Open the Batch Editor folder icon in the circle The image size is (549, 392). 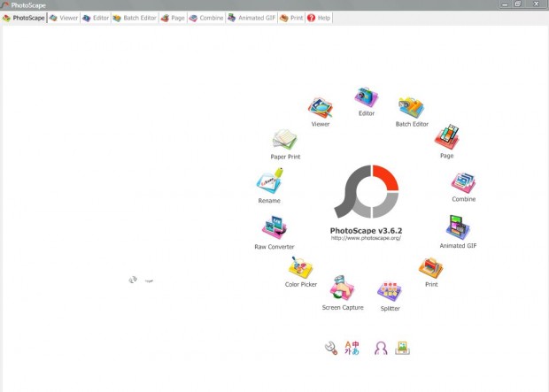point(412,107)
